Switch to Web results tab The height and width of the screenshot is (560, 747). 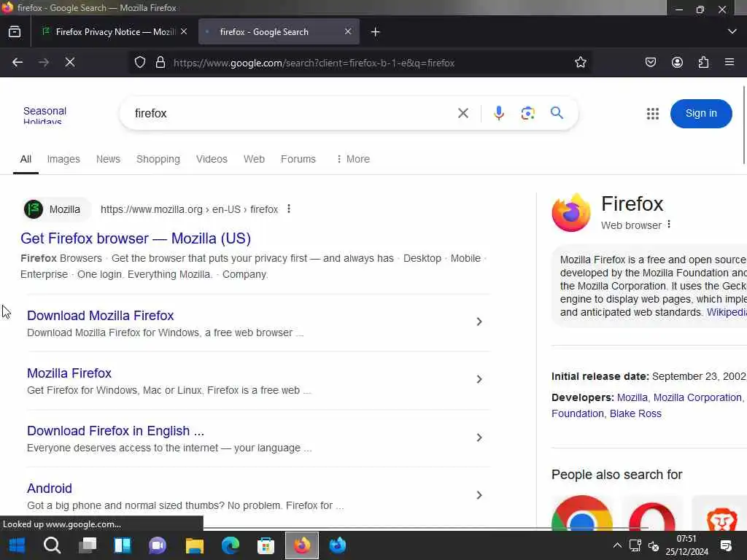[254, 159]
